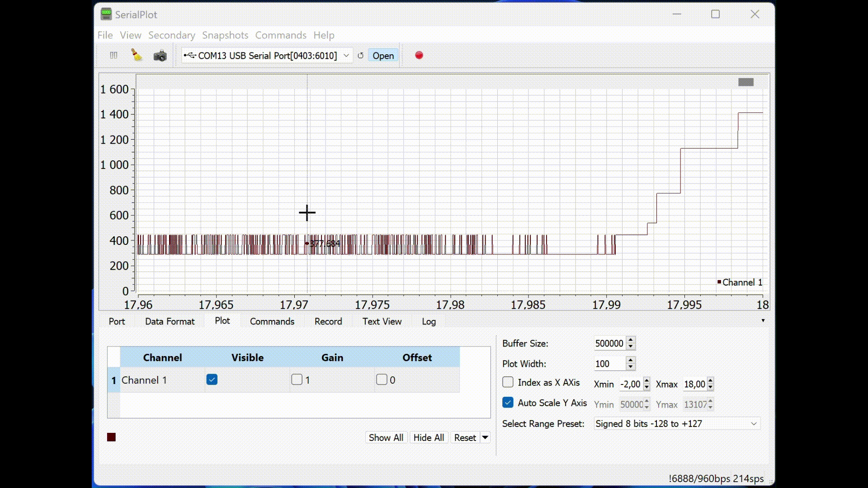Screen dimensions: 868x488
Task: Click the pause plotting icon
Action: [113, 55]
